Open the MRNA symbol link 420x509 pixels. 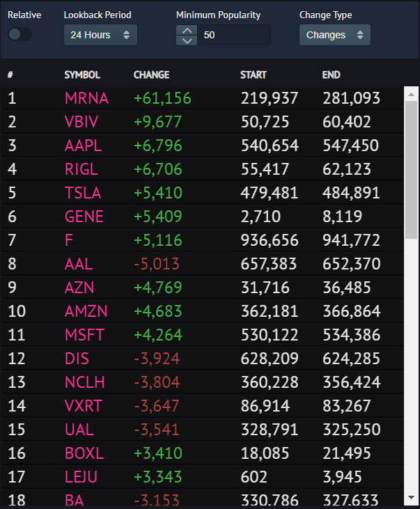click(86, 98)
